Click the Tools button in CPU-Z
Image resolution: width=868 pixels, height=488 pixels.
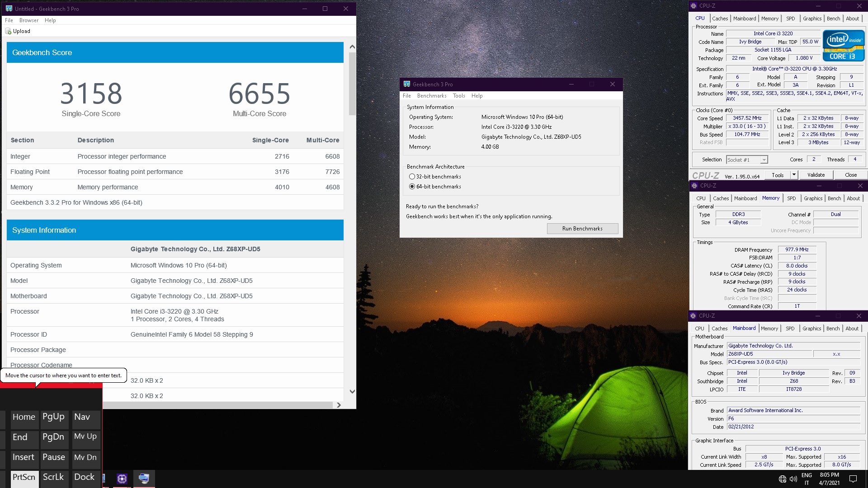pyautogui.click(x=778, y=175)
